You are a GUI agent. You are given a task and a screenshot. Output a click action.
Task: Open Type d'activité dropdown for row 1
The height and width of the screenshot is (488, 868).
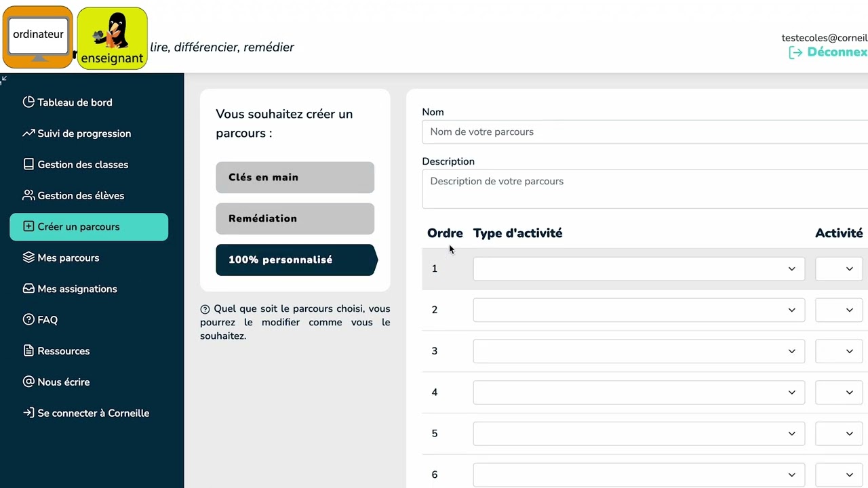pos(639,268)
